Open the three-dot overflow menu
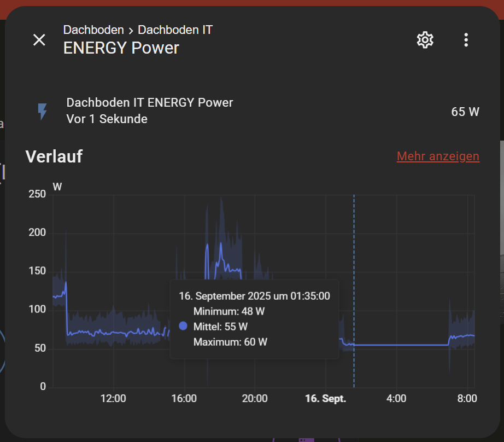 point(466,40)
